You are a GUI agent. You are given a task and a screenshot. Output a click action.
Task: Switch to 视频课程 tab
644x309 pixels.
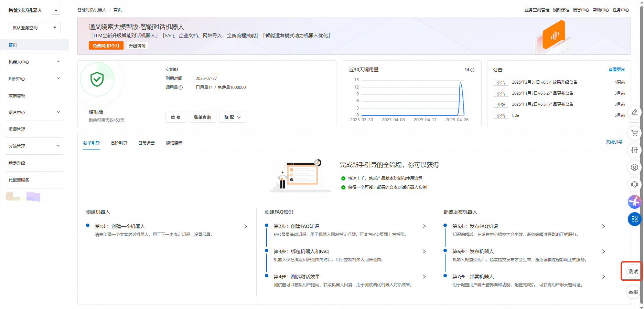pos(174,143)
